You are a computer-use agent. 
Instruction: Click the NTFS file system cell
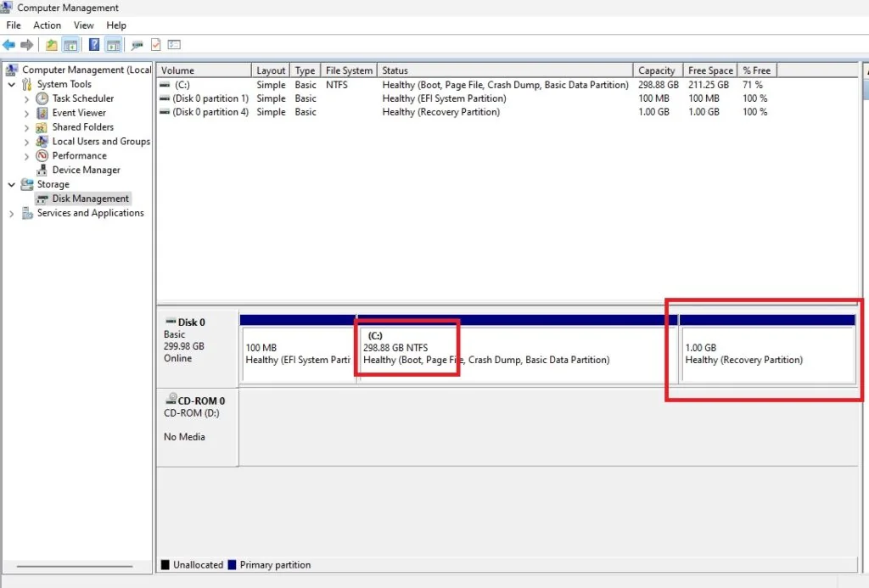[x=336, y=85]
